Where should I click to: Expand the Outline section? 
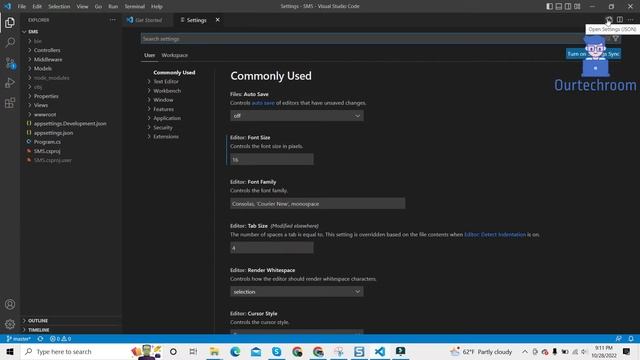[38, 321]
